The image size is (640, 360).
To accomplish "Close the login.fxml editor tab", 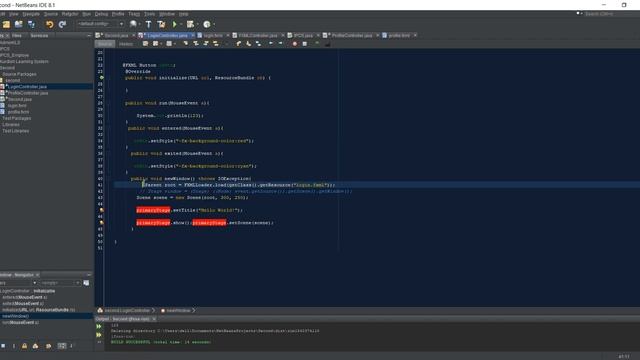I will click(228, 36).
